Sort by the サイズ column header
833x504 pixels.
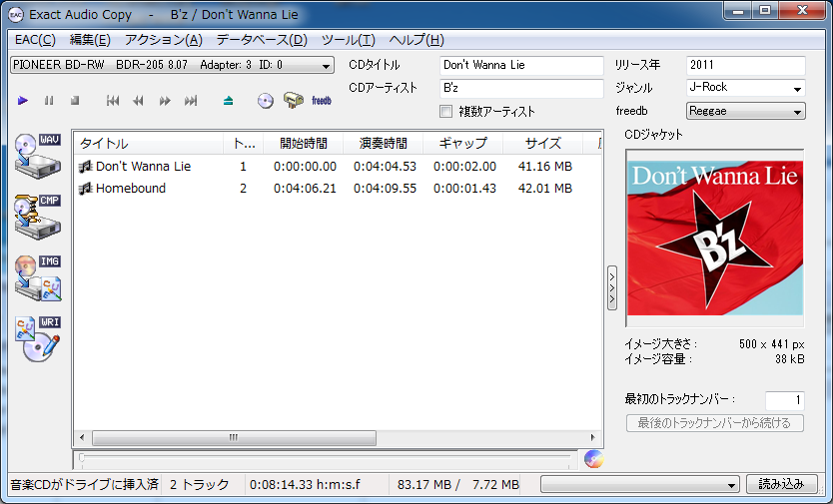coord(542,143)
